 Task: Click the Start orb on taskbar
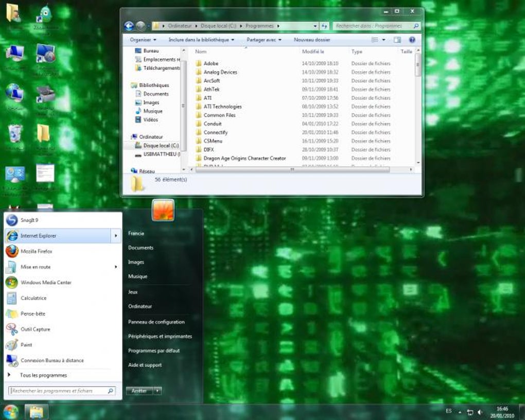(x=10, y=412)
